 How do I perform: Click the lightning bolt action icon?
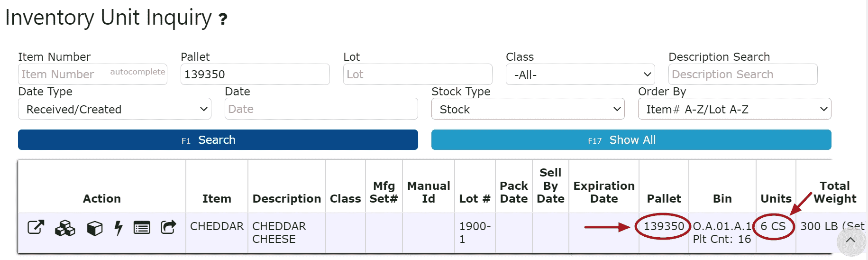(119, 228)
